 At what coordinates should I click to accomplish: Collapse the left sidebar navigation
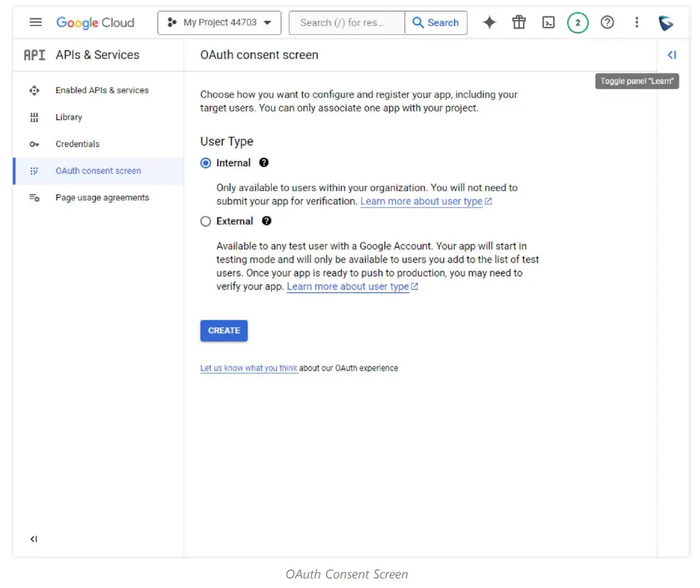pyautogui.click(x=34, y=539)
